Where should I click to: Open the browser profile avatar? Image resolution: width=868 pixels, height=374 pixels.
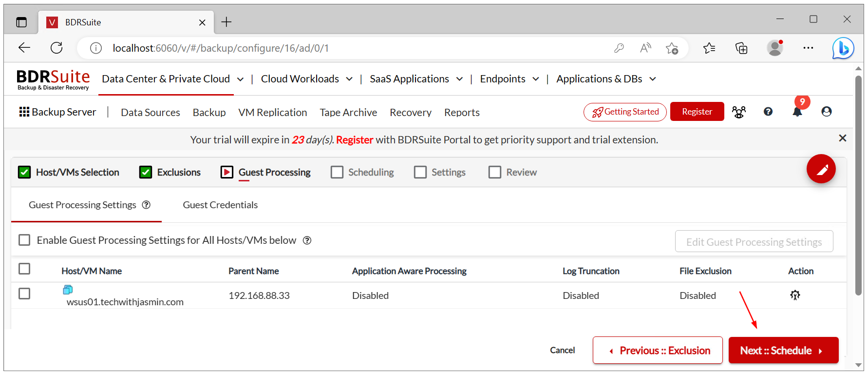[774, 48]
